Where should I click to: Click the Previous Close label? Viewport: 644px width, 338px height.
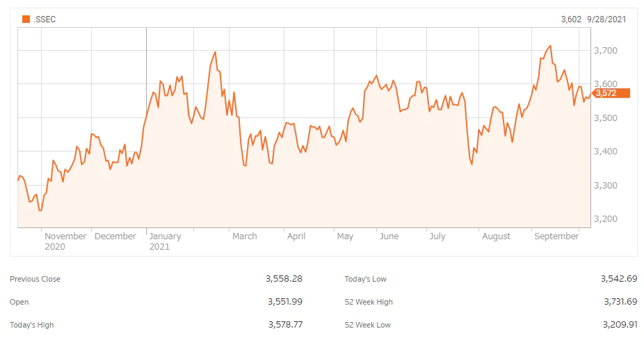click(35, 279)
